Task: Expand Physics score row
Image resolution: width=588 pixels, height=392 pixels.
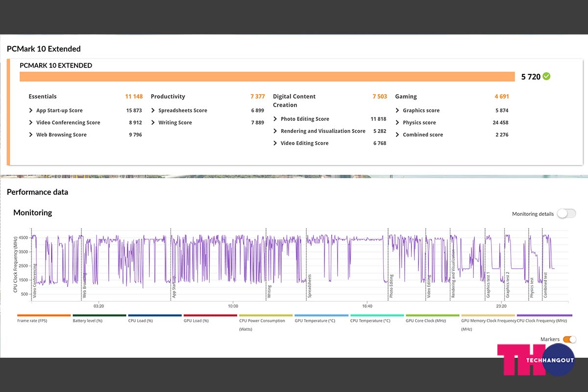Action: click(x=398, y=123)
